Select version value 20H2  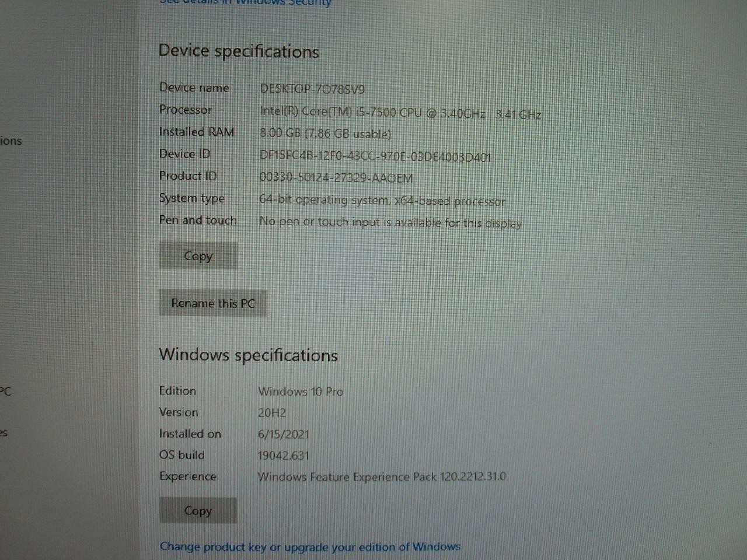(x=272, y=413)
